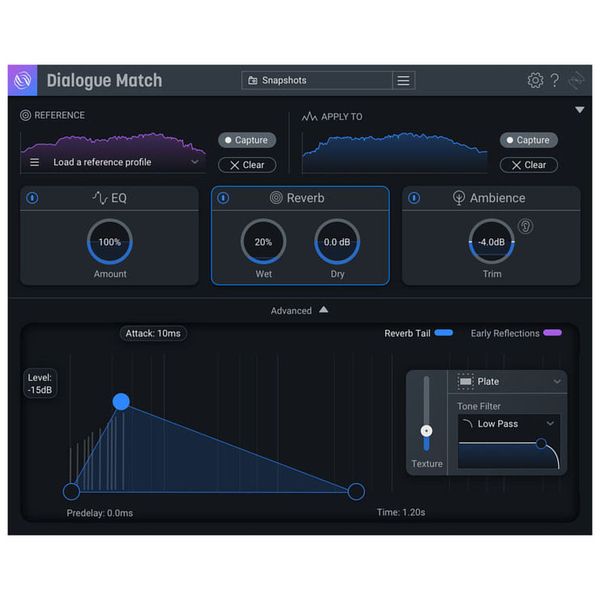Toggle the Reverb module power button
Viewport: 600px width, 600px height.
click(223, 198)
